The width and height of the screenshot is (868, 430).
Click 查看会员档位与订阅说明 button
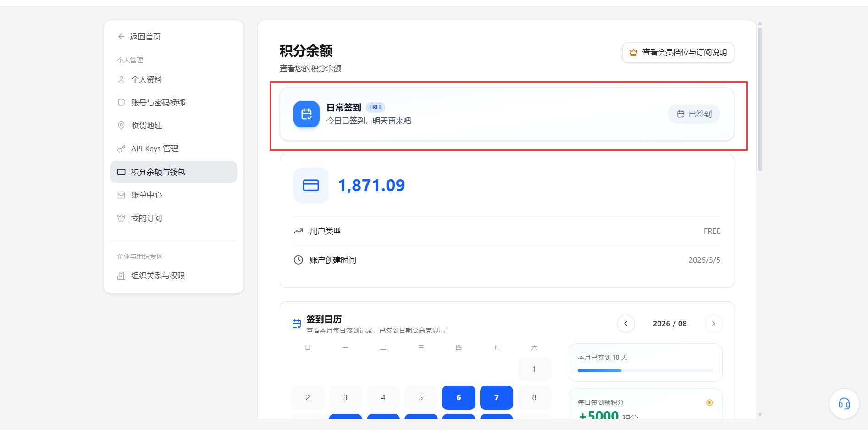[x=678, y=52]
